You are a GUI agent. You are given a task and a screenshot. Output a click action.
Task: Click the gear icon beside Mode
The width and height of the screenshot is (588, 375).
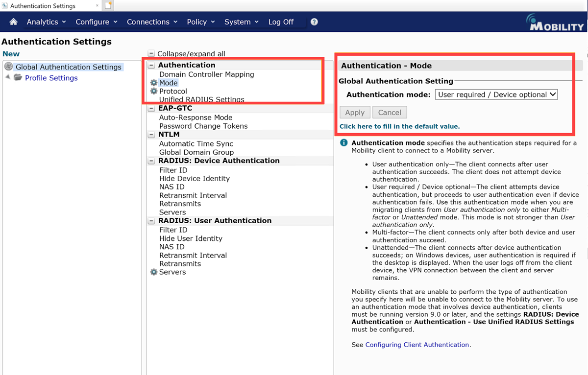pos(154,83)
